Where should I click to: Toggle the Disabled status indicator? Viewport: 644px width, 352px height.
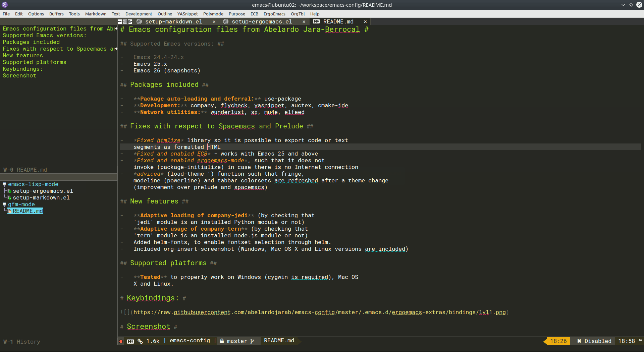[594, 341]
